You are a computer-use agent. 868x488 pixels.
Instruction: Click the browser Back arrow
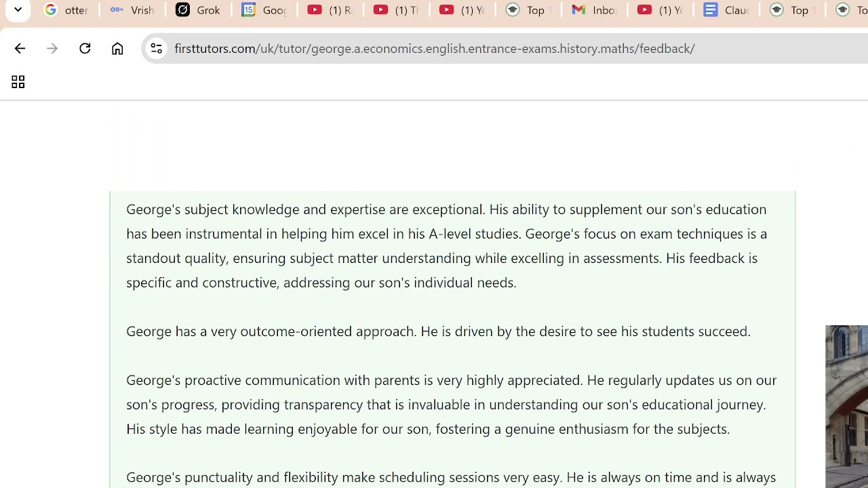[x=19, y=48]
